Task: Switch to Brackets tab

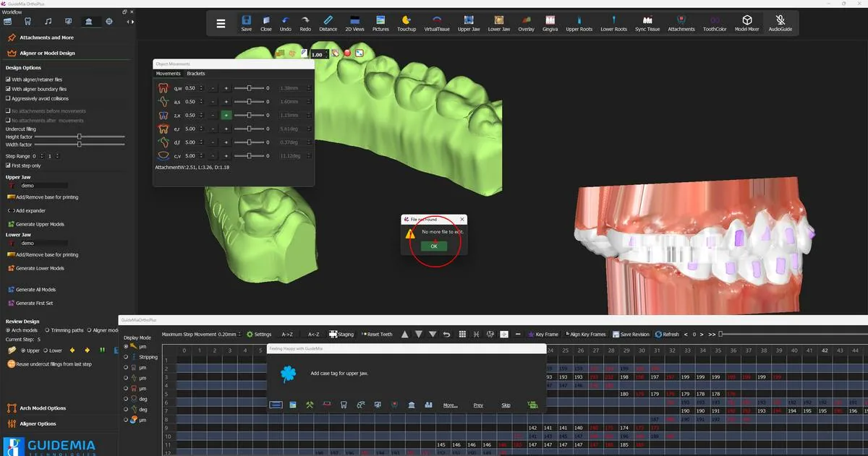Action: (196, 74)
